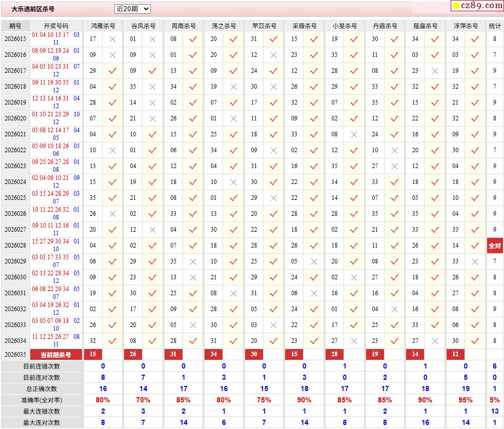Open the 近20期 period dropdown
The image size is (504, 429).
pos(132,9)
